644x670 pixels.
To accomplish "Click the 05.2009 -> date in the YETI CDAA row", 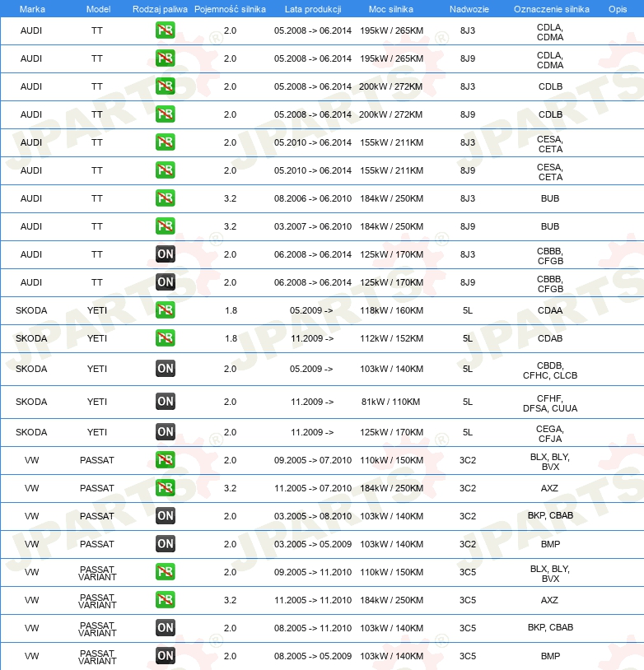I will [311, 310].
